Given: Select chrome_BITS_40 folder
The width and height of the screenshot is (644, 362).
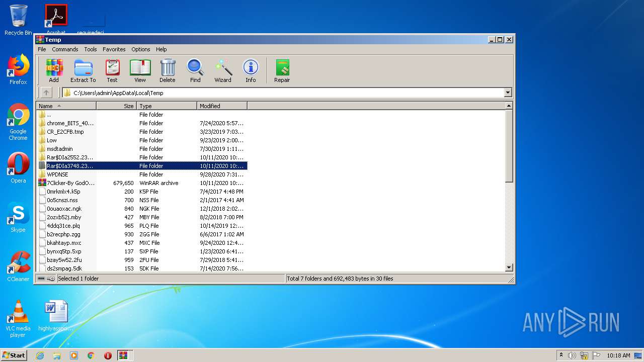Looking at the screenshot, I should click(x=141, y=123).
